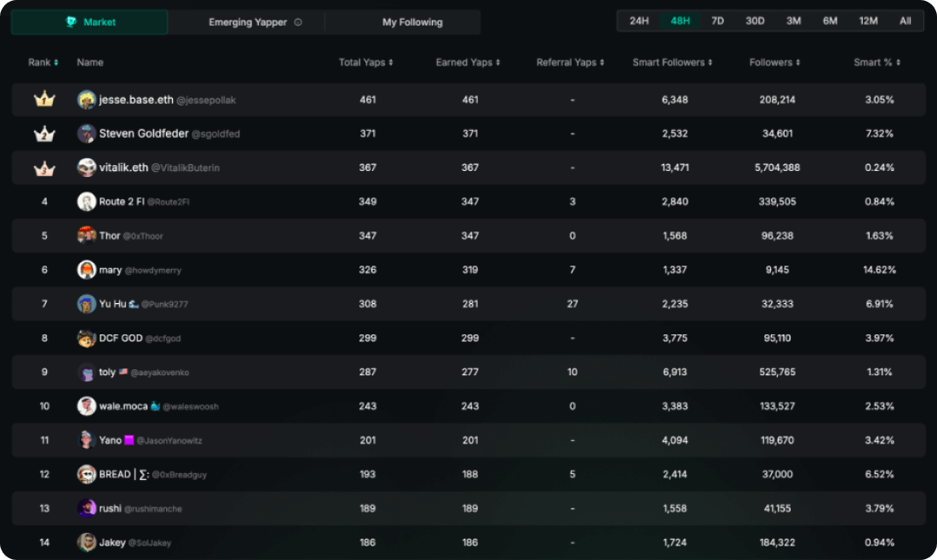Select the 7D time range
The width and height of the screenshot is (937, 560).
click(x=718, y=21)
